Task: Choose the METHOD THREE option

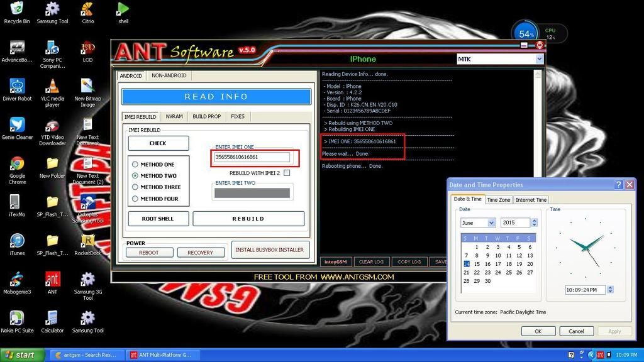Action: click(x=135, y=187)
